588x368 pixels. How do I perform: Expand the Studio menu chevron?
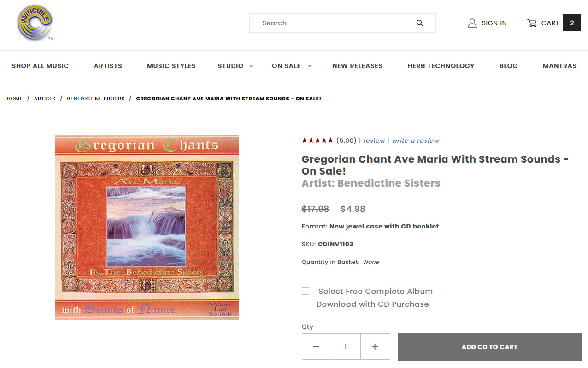252,66
